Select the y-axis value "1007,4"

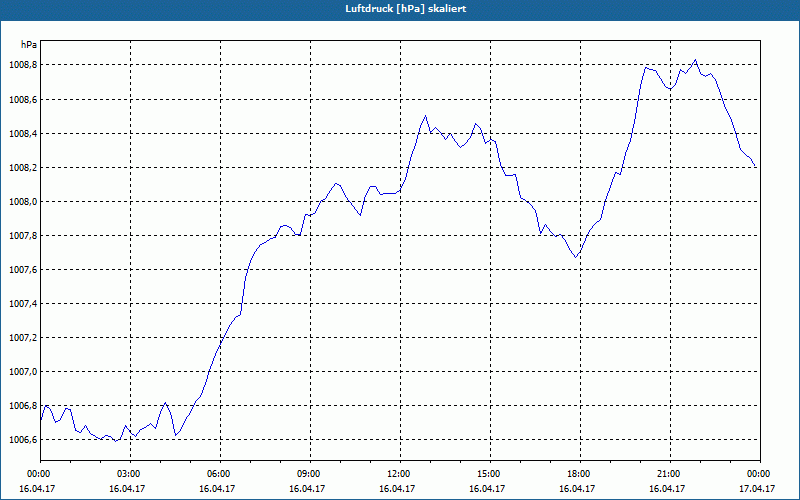point(22,304)
